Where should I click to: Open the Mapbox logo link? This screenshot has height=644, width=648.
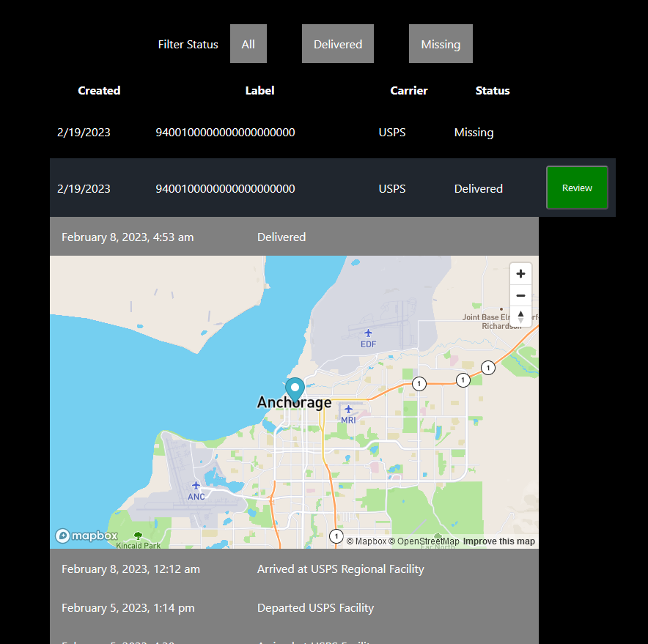[x=86, y=536]
